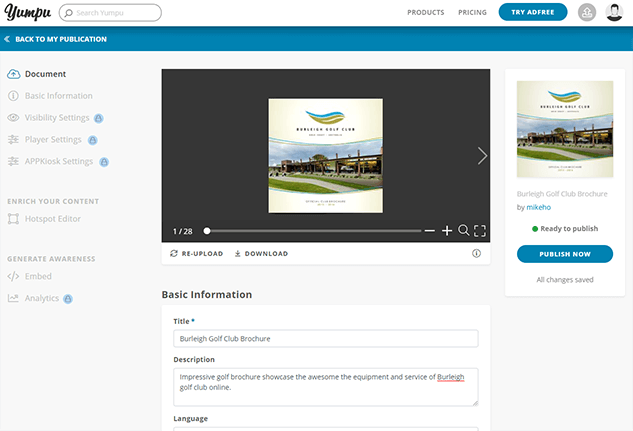Click the Re-upload button
This screenshot has width=633, height=431.
tap(197, 253)
